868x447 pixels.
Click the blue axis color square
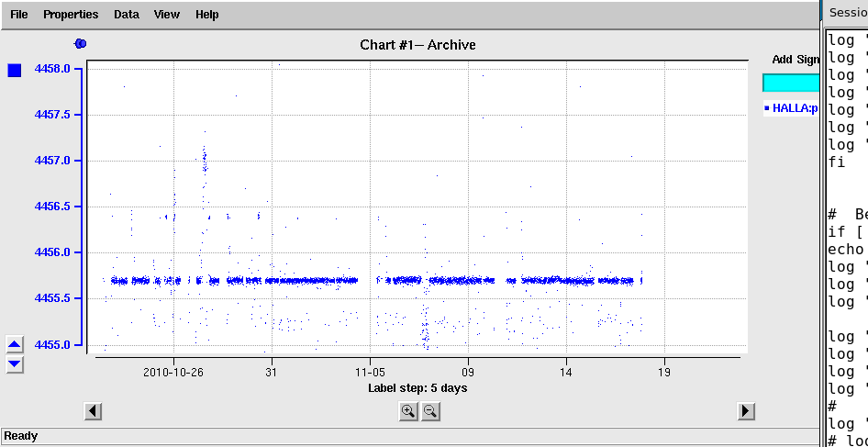coord(15,71)
